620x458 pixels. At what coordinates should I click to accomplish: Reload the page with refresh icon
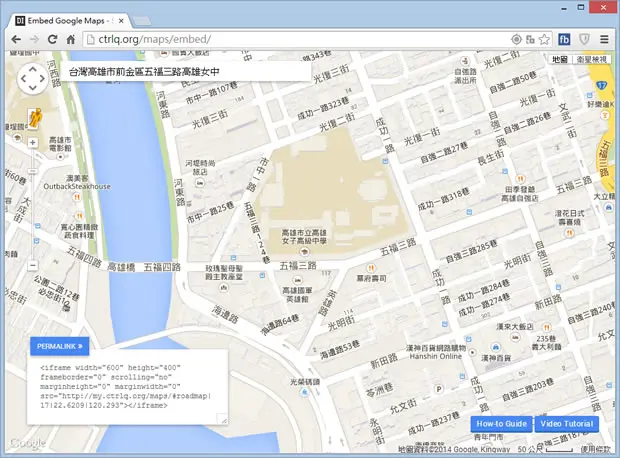(x=52, y=39)
